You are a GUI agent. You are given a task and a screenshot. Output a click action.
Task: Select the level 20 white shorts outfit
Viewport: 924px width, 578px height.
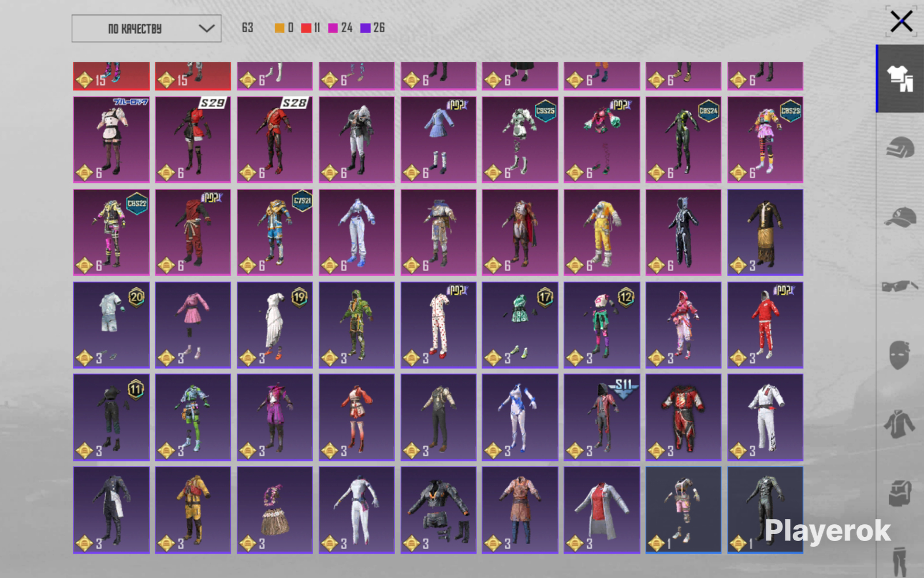coord(111,325)
